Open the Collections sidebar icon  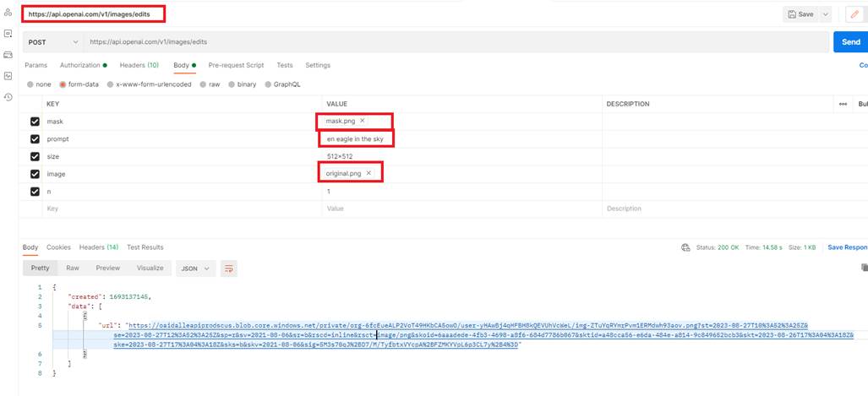[8, 12]
